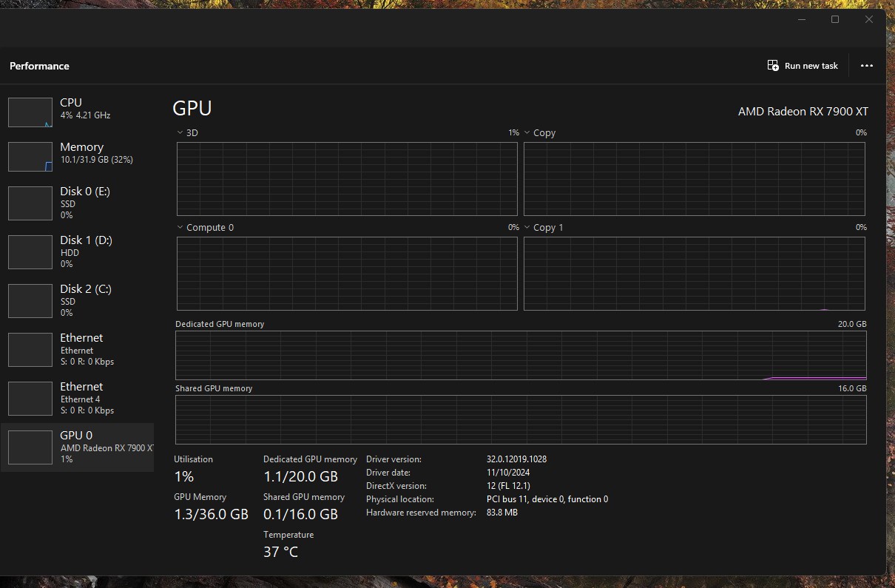
Task: Select the Disk 2 (C:) SSD entry
Action: (77, 301)
